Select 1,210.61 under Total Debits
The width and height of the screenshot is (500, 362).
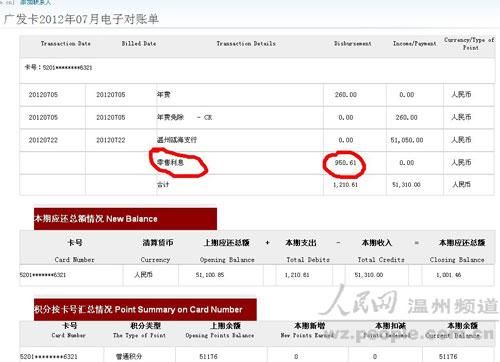pyautogui.click(x=297, y=275)
